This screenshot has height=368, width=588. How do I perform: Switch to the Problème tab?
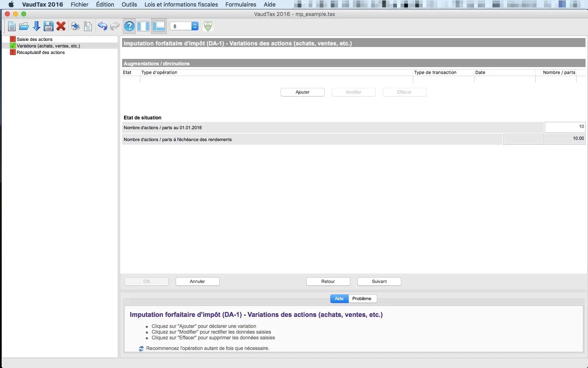coord(362,298)
